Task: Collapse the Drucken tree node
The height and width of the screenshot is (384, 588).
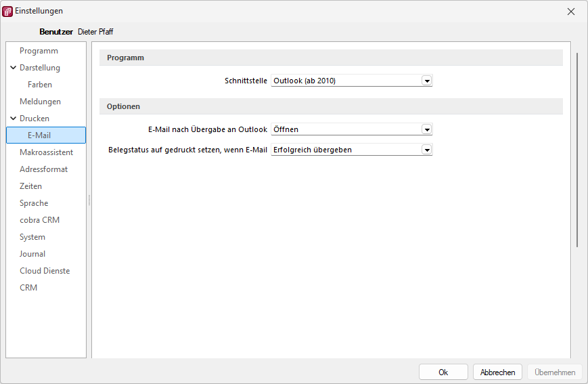Action: pyautogui.click(x=13, y=119)
